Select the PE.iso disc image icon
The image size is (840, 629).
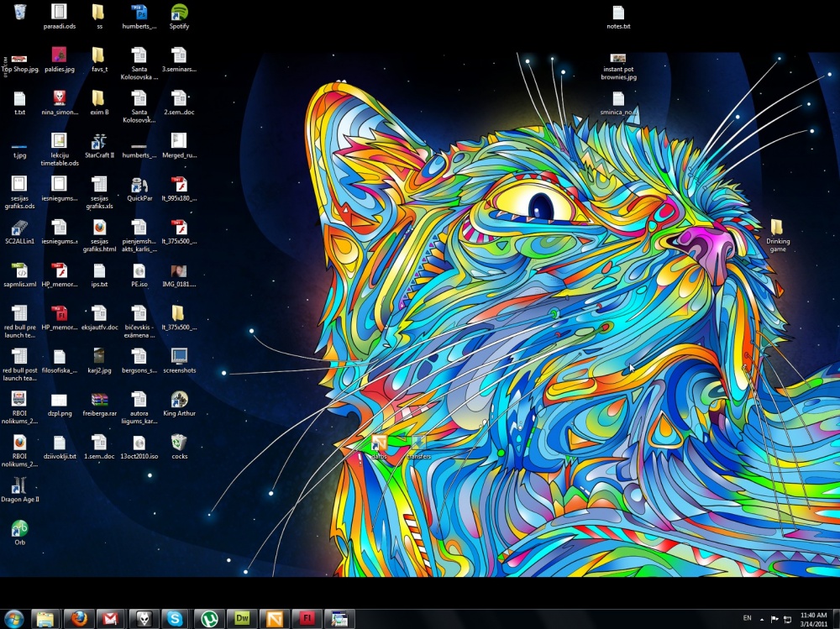coord(139,270)
